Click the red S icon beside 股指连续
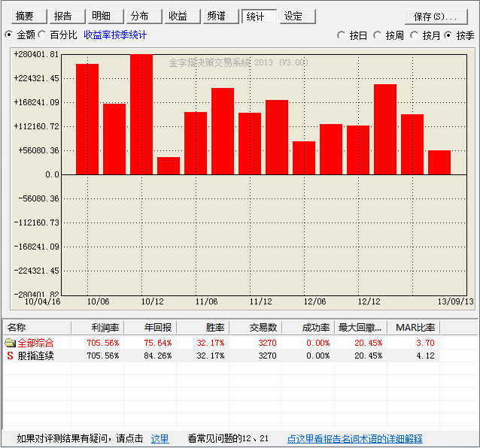Screen dimensions: 480x448 coord(10,356)
